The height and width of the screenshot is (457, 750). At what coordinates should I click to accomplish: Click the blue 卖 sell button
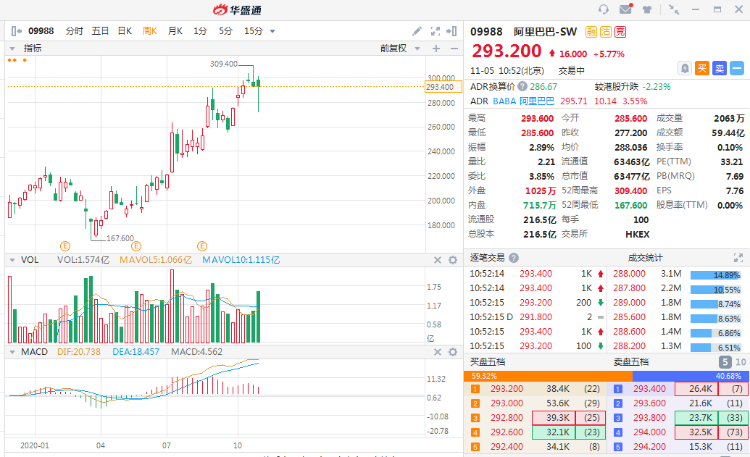pyautogui.click(x=719, y=68)
